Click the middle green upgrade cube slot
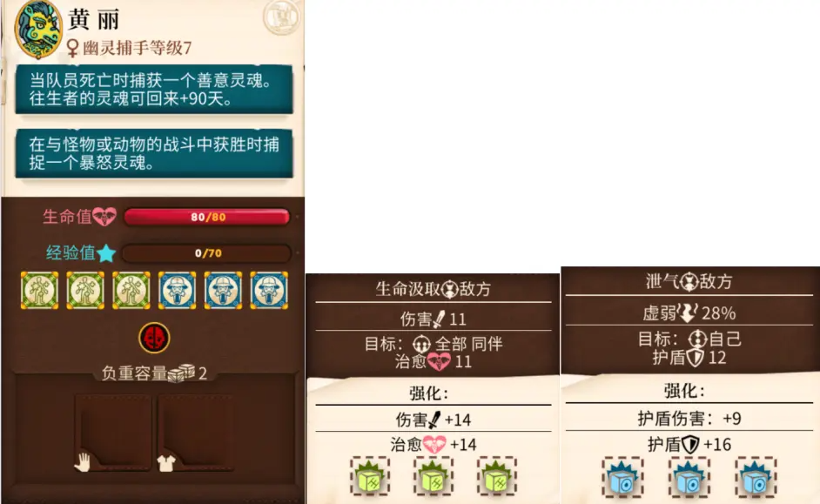The height and width of the screenshot is (504, 820). pyautogui.click(x=433, y=476)
